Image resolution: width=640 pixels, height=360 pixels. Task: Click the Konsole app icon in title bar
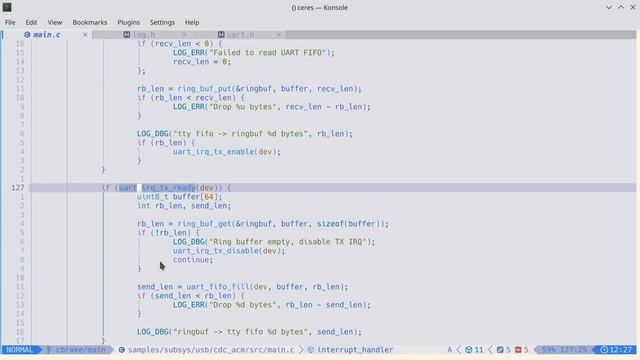(x=7, y=7)
